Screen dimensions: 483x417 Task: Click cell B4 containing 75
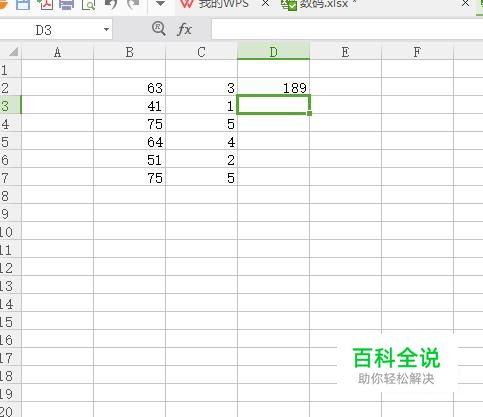click(x=129, y=124)
